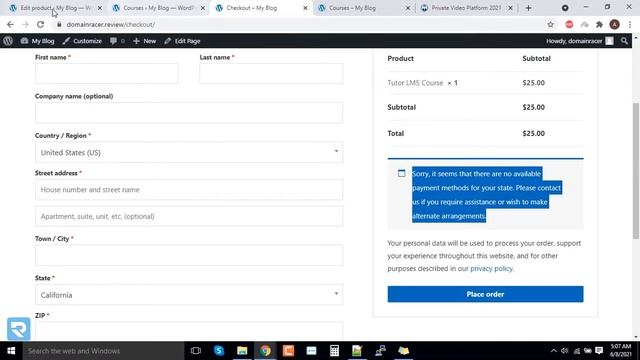Click the domainracer user avatar

tap(609, 41)
